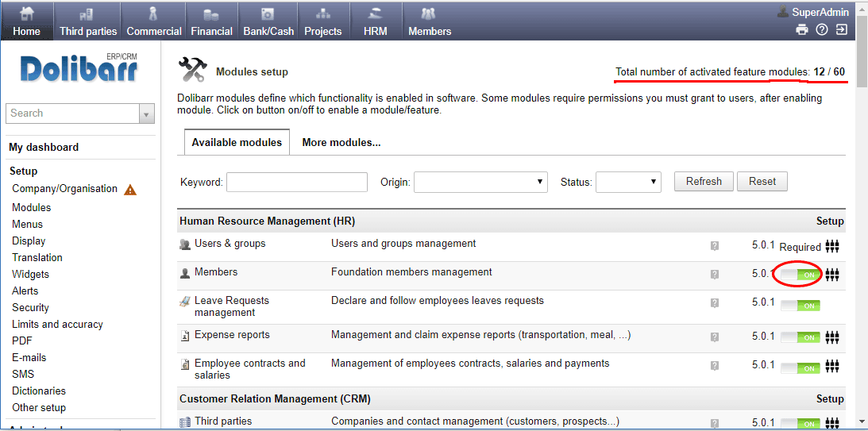Open PDF setup page
Image resolution: width=868 pixels, height=431 pixels.
click(22, 341)
